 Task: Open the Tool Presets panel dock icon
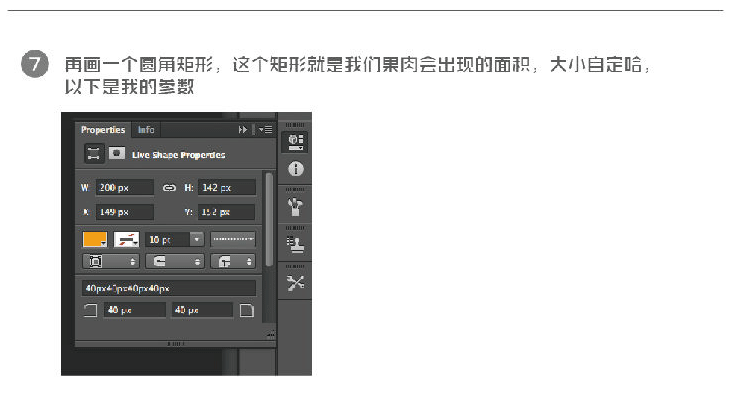tap(295, 283)
